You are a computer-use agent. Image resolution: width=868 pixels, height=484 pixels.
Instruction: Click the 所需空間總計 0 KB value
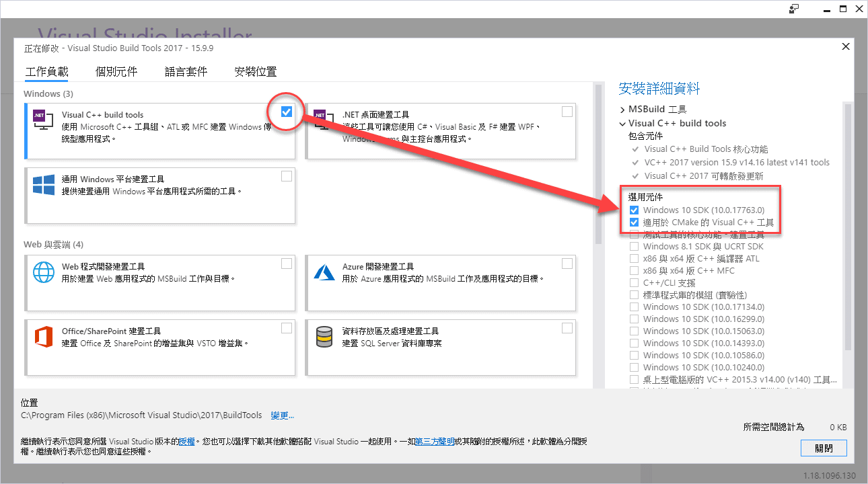tap(838, 427)
